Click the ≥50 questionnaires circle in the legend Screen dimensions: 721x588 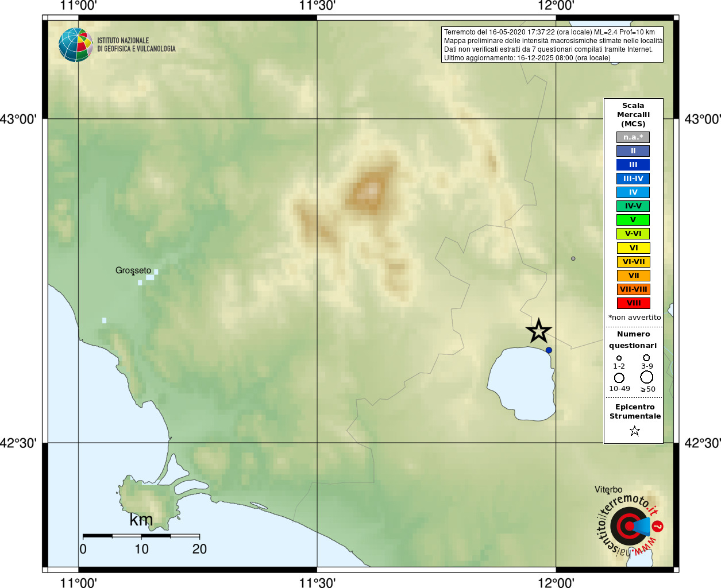646,377
